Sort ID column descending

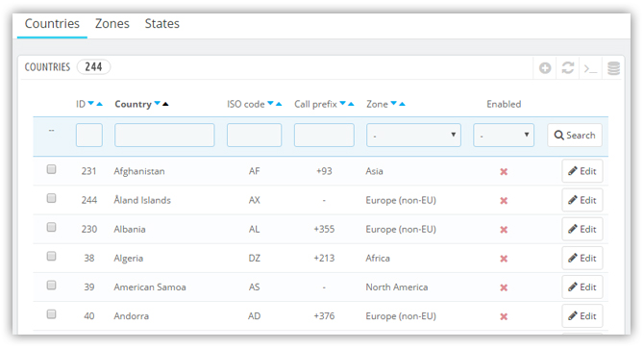(91, 103)
